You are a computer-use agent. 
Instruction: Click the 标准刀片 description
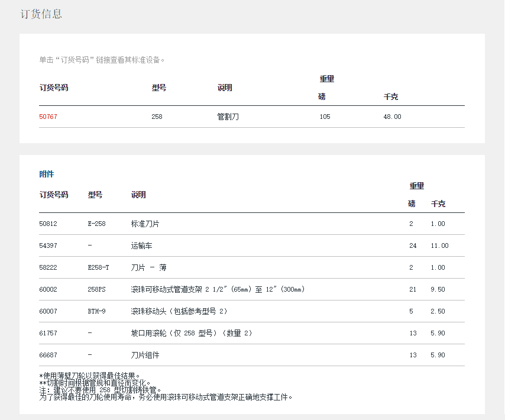145,224
